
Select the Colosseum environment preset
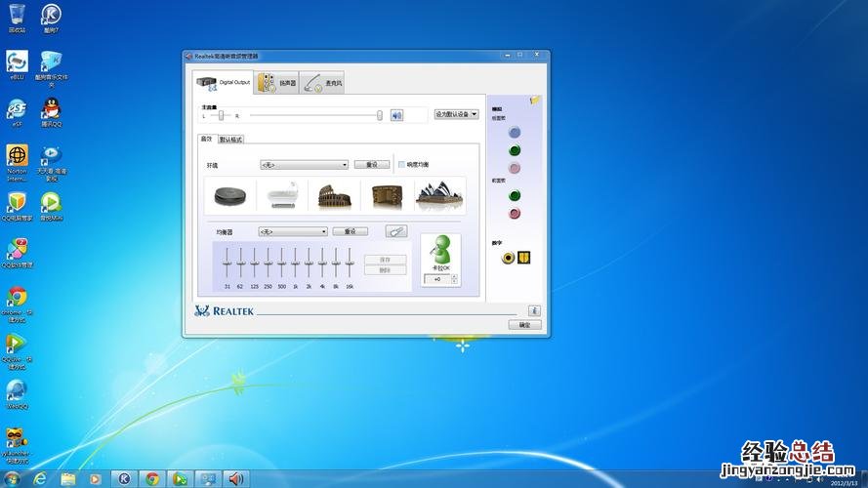[x=334, y=195]
